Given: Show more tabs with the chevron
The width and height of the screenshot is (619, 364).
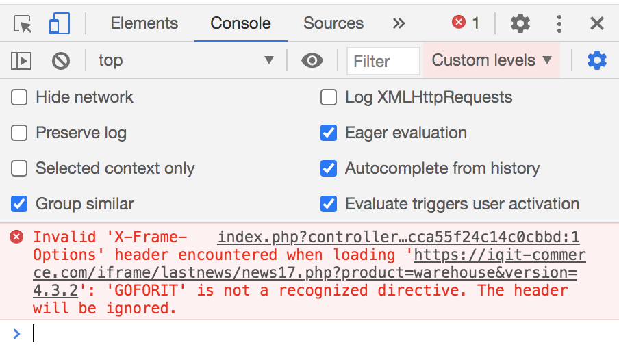Looking at the screenshot, I should (399, 24).
